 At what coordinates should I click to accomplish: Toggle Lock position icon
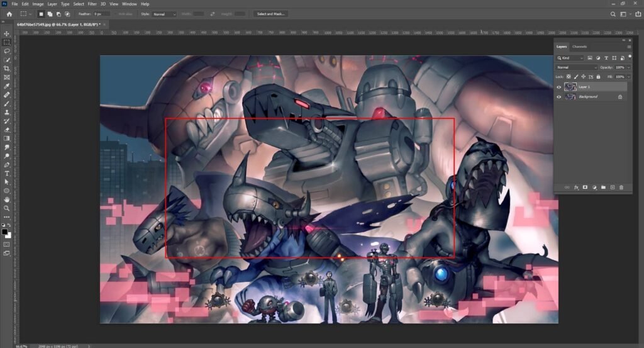coord(583,77)
